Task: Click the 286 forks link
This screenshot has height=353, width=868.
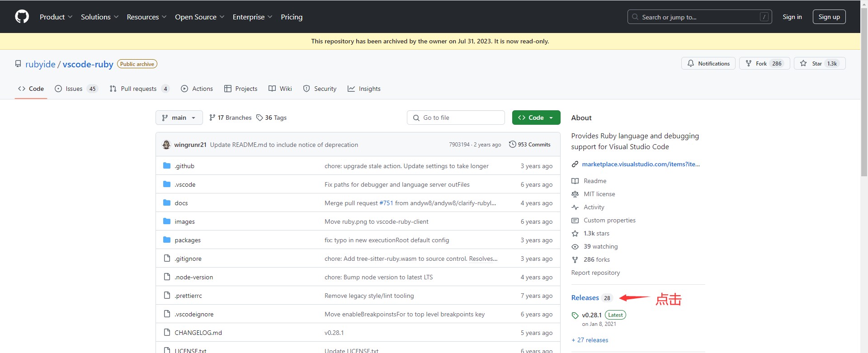Action: [597, 259]
